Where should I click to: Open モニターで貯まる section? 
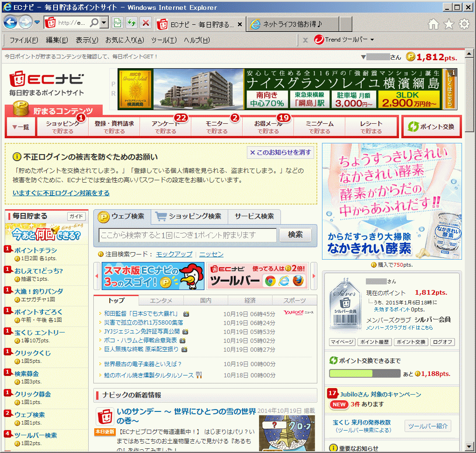tap(217, 127)
